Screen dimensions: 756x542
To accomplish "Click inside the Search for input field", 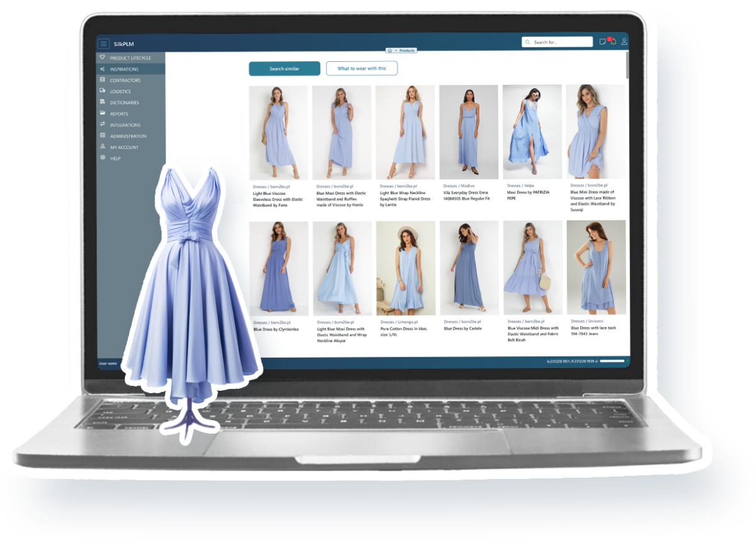I will (558, 42).
